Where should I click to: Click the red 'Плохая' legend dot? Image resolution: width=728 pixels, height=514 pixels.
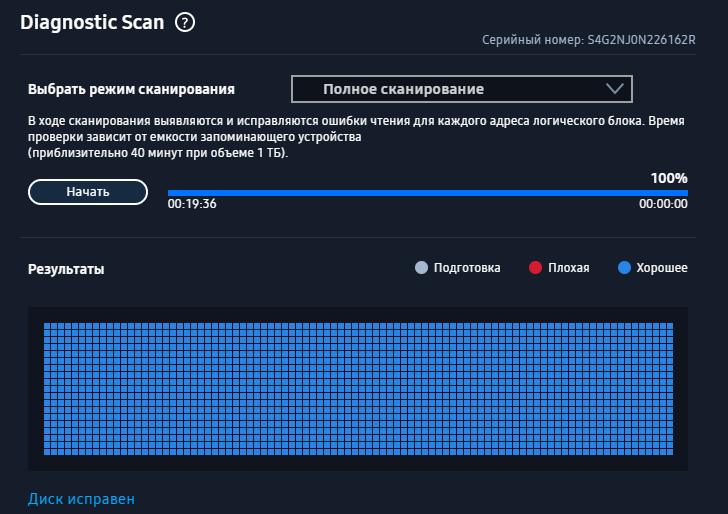(x=535, y=268)
